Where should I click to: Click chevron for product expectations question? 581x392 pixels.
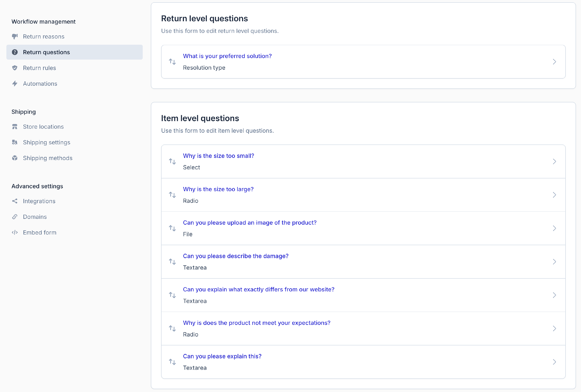click(x=554, y=329)
